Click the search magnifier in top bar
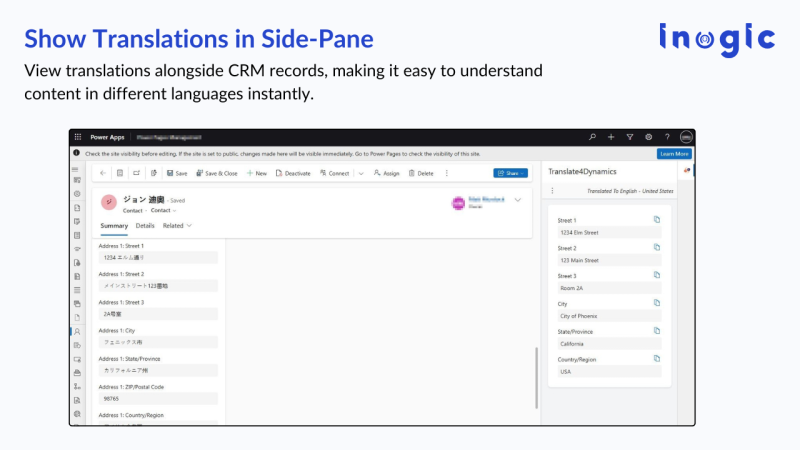Viewport: 800px width, 450px height. coord(592,137)
